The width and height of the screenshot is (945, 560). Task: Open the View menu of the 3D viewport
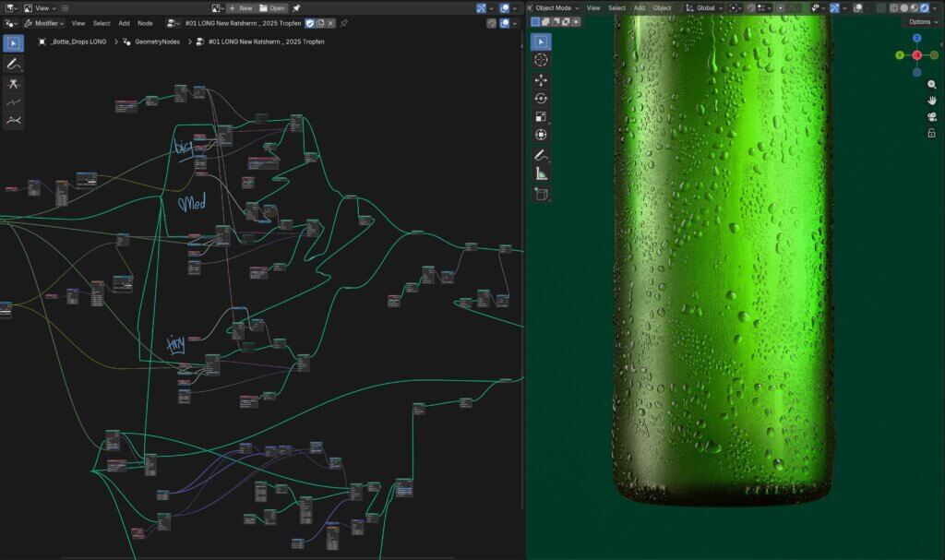[x=594, y=7]
